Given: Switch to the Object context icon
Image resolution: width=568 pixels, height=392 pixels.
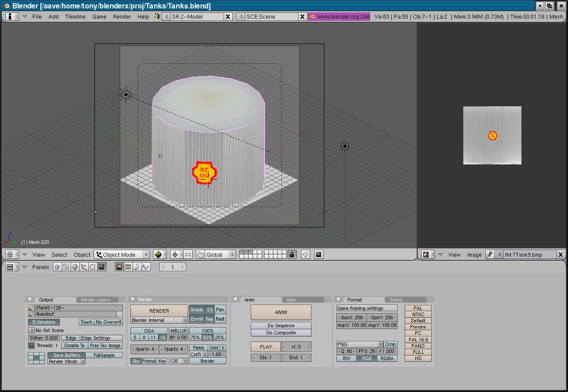Looking at the screenshot, I should pyautogui.click(x=83, y=267).
